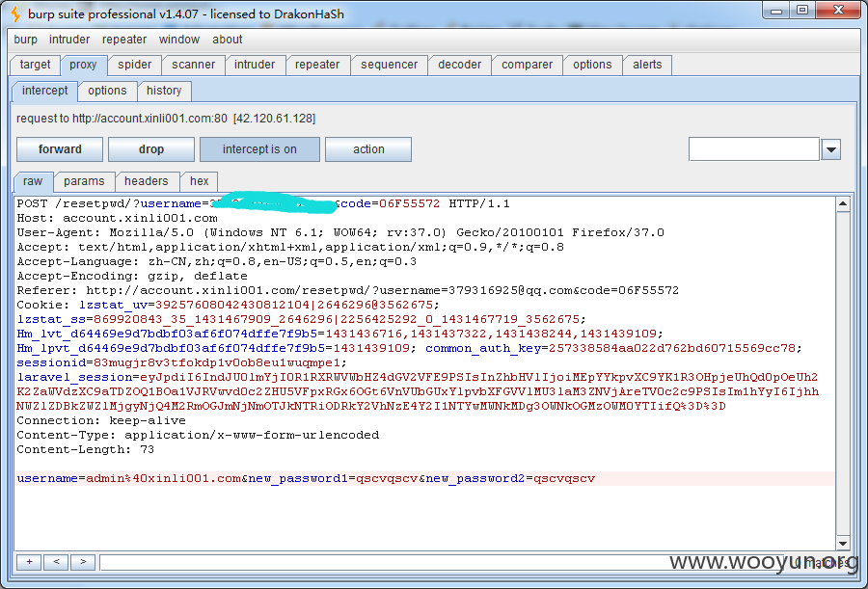Open the window menu

(178, 40)
